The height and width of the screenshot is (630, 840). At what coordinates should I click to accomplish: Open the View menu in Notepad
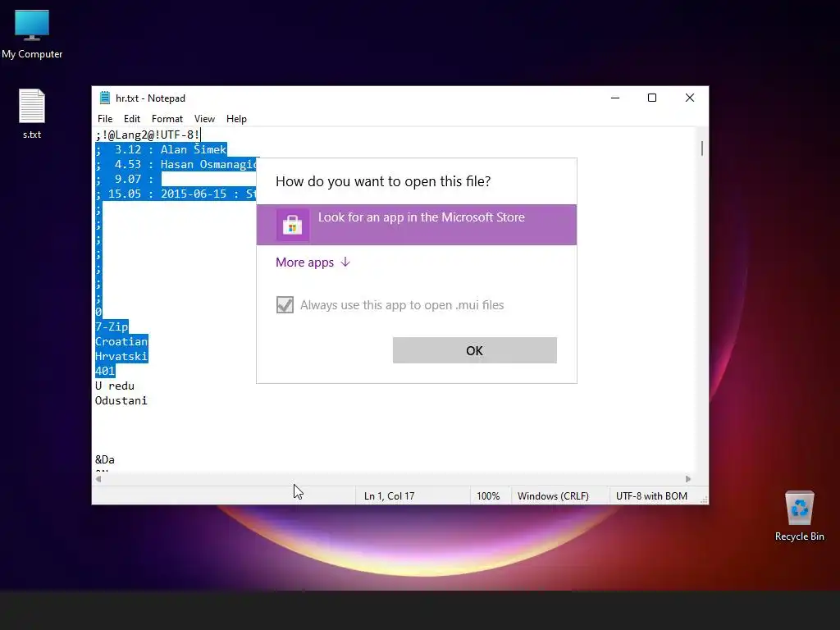coord(204,119)
